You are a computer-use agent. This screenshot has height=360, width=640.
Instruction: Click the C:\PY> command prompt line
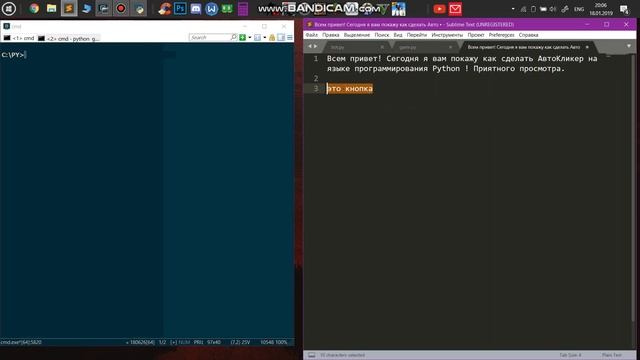point(13,55)
